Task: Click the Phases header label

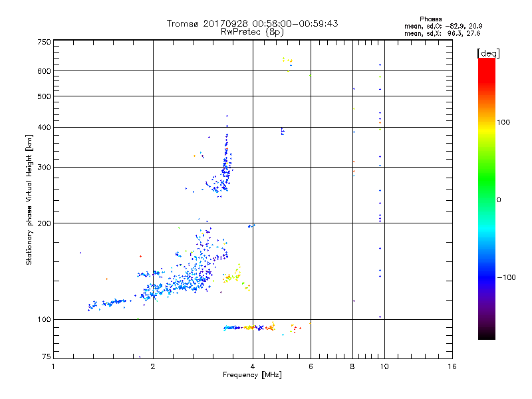Action: pos(430,19)
